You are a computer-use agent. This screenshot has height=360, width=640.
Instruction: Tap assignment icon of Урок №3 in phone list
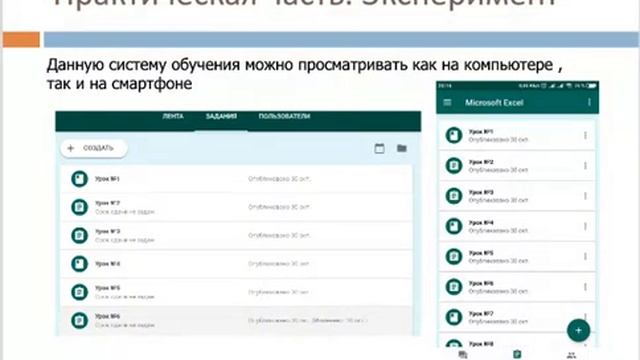453,196
